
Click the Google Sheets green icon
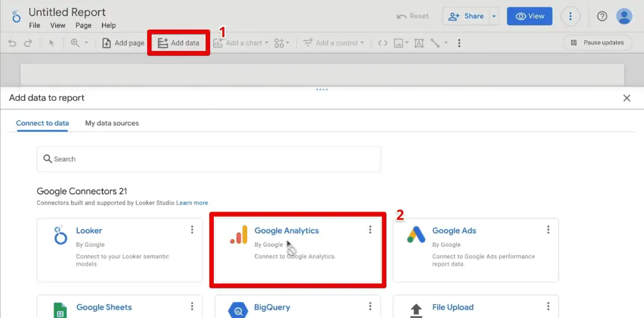click(60, 310)
